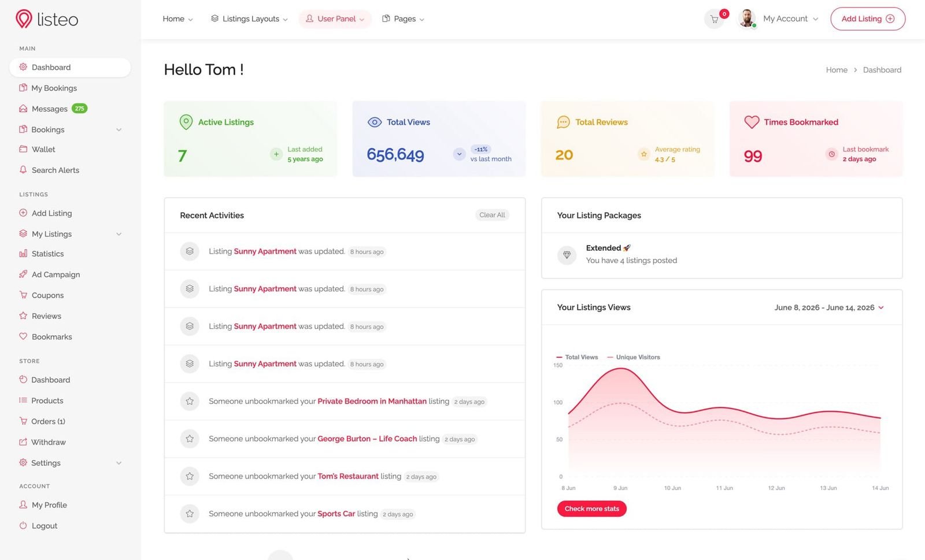
Task: Open the Private Bedroom in Manhattan link
Action: [372, 401]
